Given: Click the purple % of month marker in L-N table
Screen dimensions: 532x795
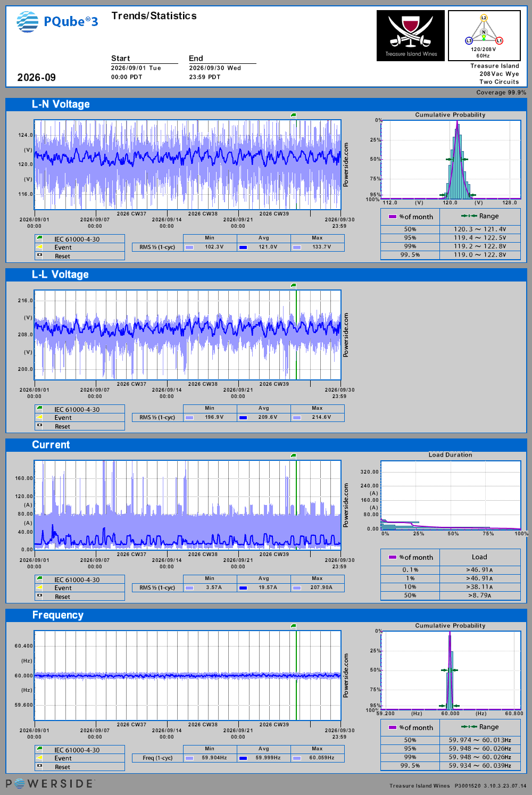Looking at the screenshot, I should (x=393, y=217).
